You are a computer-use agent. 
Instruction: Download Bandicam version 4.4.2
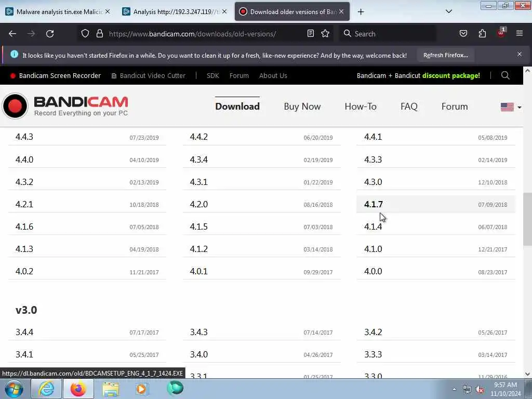coord(262,137)
